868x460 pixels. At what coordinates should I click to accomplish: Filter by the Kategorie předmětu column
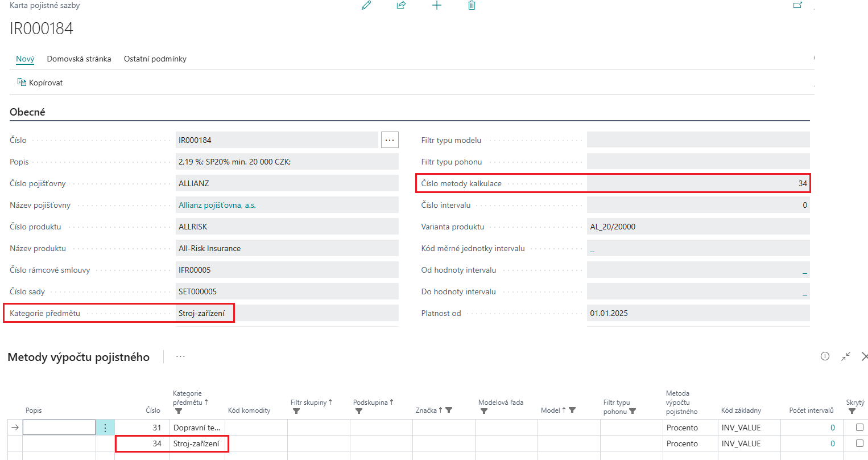179,411
